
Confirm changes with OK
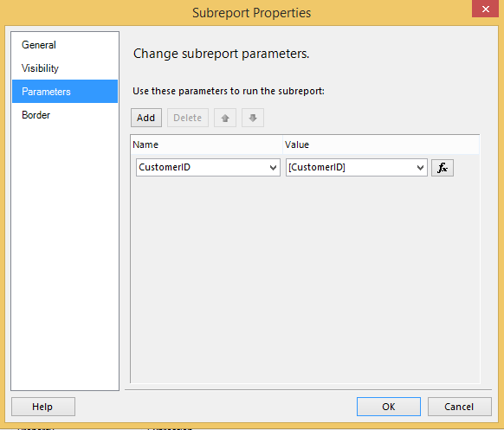389,407
